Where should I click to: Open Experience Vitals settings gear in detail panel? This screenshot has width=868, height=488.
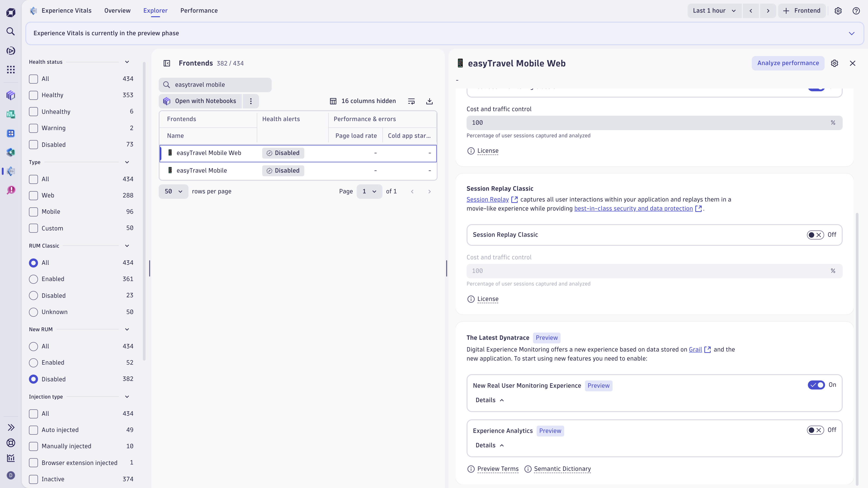tap(835, 63)
